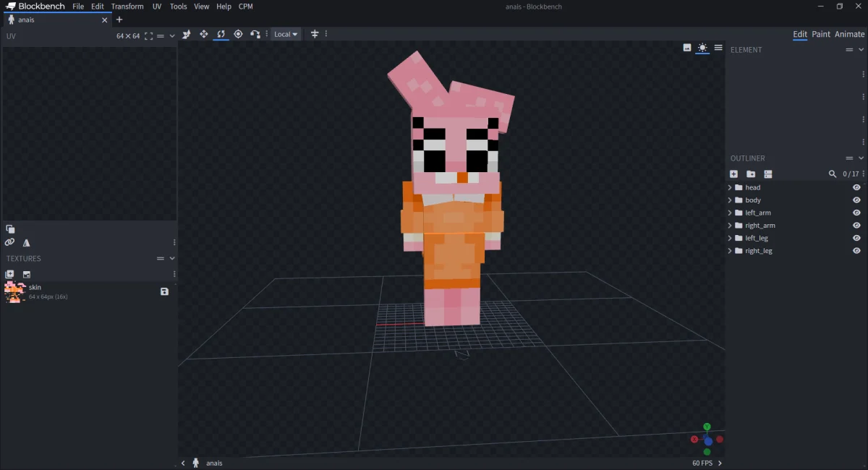Click the mirror triangle icon below UV editor
The image size is (868, 470).
tap(27, 243)
